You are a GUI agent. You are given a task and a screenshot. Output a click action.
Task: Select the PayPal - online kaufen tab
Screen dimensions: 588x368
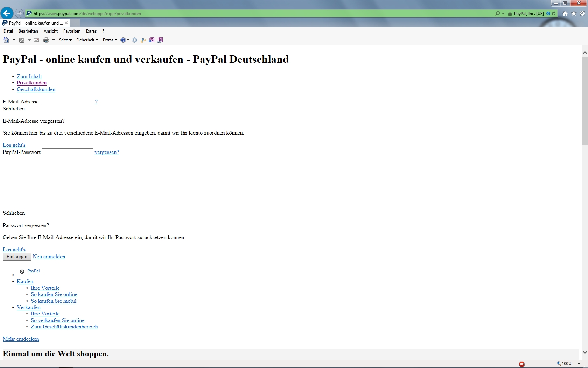click(35, 23)
